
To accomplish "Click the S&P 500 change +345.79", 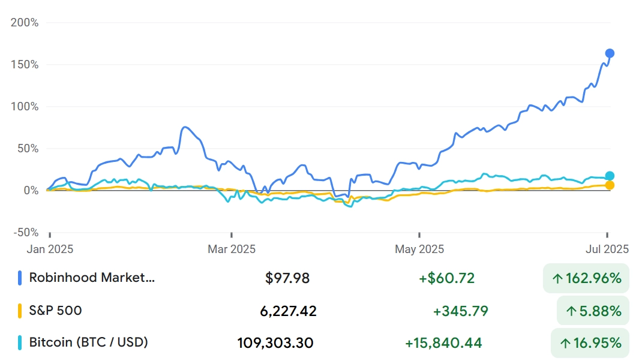I will point(461,311).
